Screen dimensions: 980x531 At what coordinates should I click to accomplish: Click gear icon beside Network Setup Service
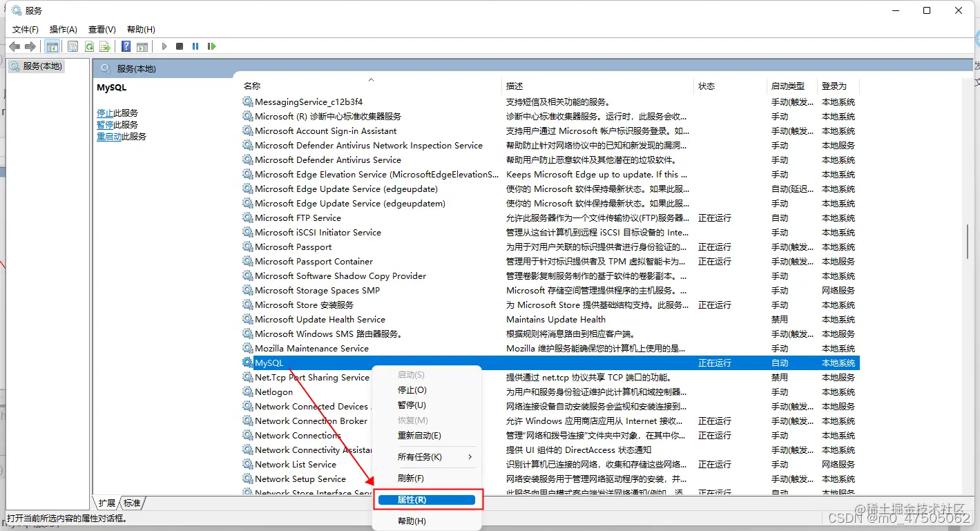(247, 479)
